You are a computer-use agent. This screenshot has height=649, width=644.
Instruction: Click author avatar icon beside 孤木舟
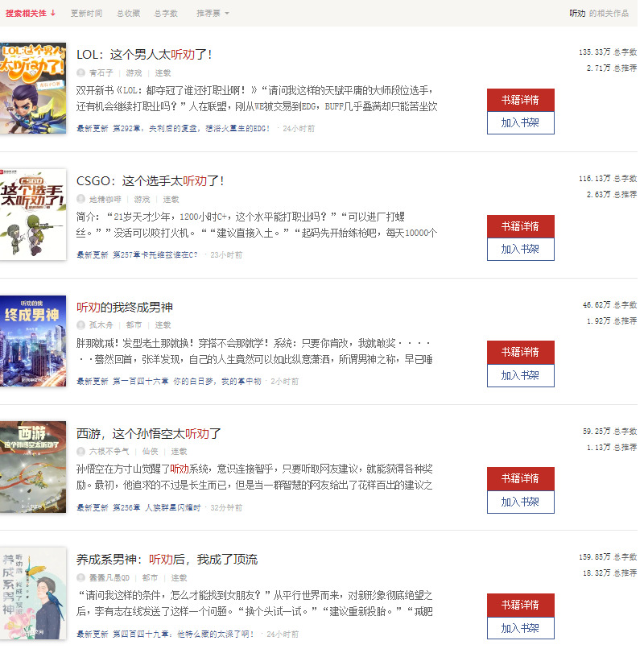[80, 325]
